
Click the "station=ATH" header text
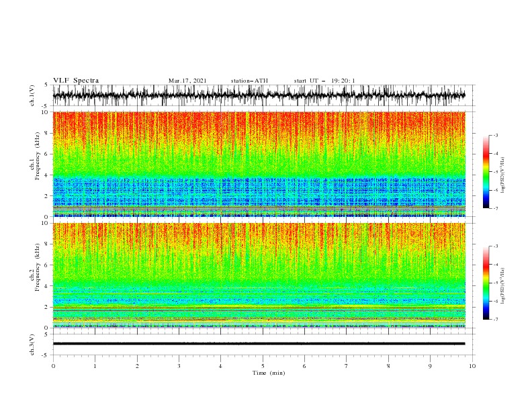[249, 81]
